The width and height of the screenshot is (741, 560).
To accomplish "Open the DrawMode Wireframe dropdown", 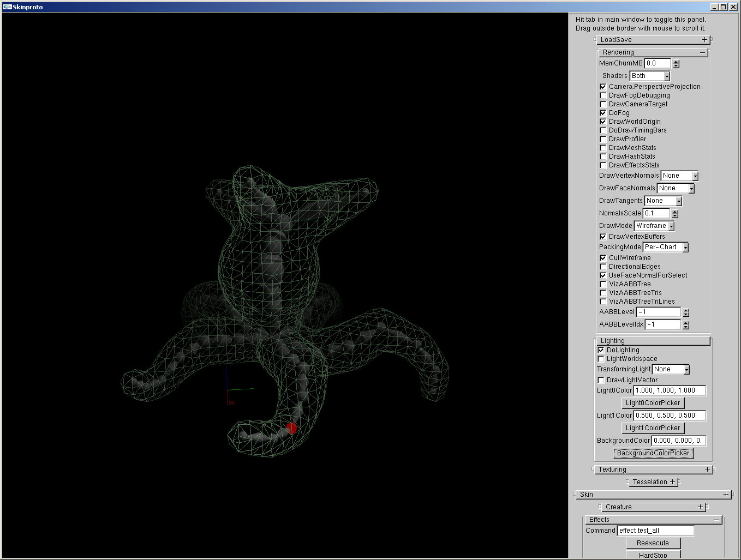I will [671, 226].
